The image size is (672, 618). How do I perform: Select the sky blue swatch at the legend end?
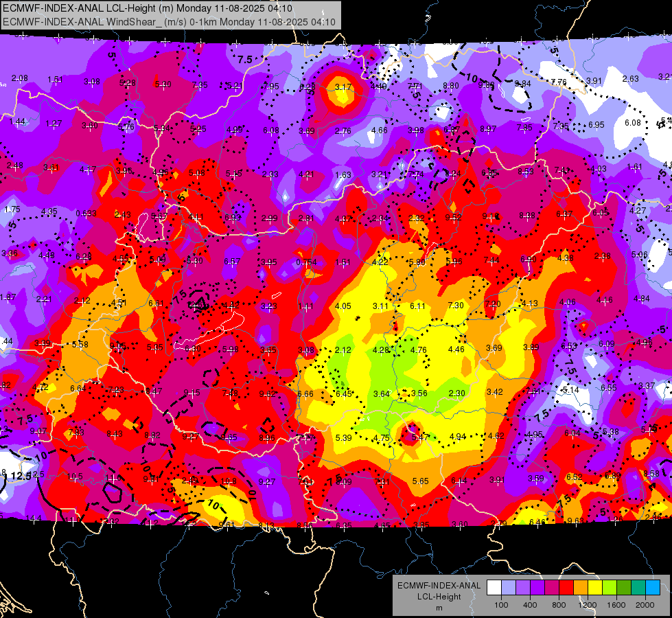point(653,588)
